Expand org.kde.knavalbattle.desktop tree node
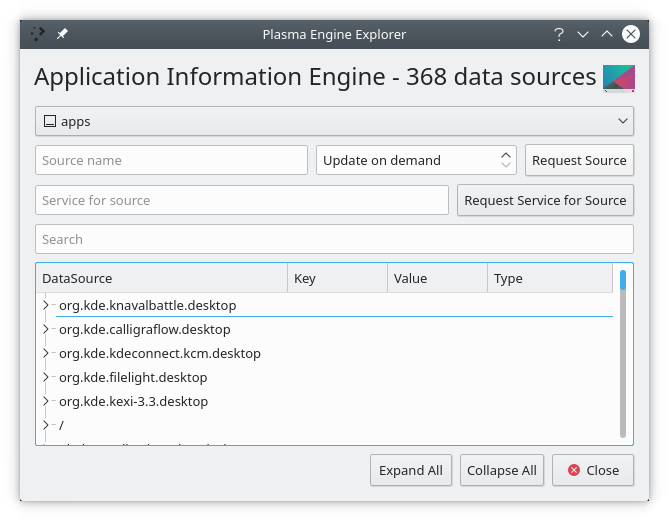Viewport: 669px width, 521px height. 46,305
